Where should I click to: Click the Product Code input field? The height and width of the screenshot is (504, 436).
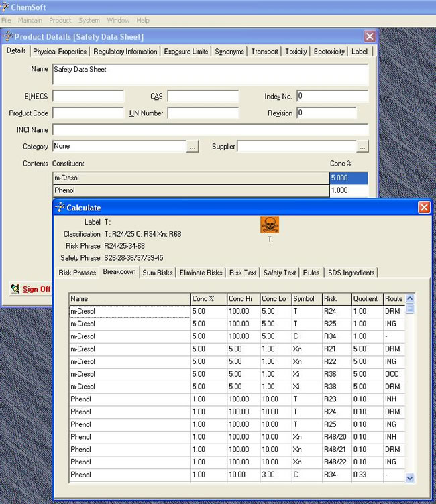(x=88, y=113)
